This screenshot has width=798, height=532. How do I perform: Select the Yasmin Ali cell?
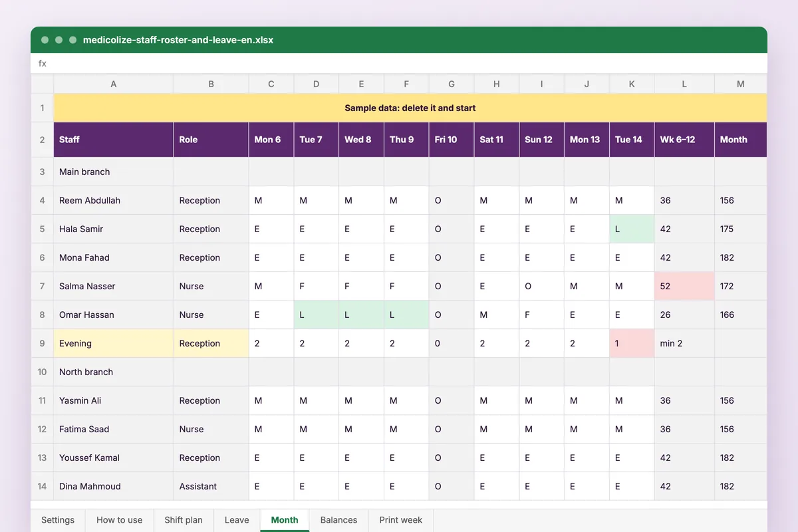114,400
